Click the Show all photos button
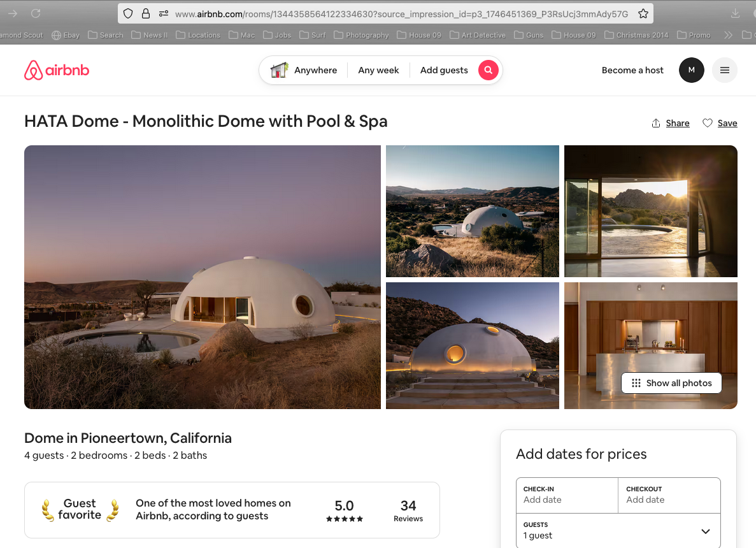 click(x=671, y=382)
